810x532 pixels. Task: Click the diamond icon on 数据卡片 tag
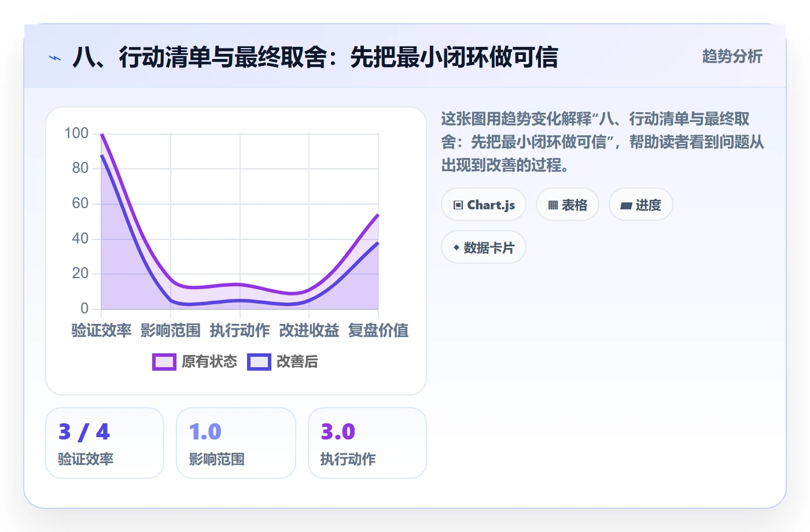(x=456, y=247)
